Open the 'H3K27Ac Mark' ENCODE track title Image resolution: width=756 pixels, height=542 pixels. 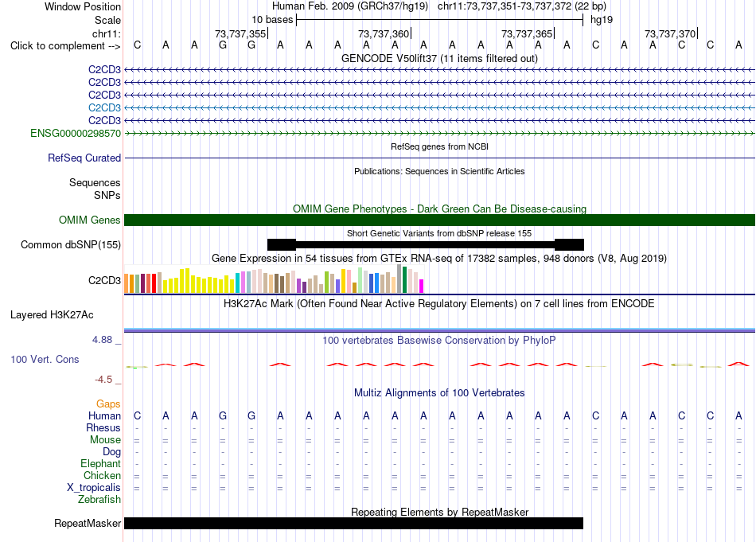click(439, 304)
